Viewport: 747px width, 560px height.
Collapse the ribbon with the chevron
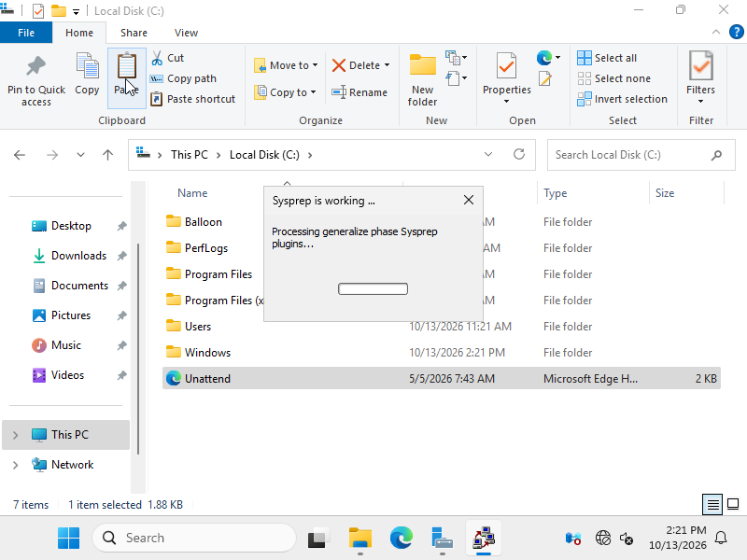pyautogui.click(x=715, y=32)
